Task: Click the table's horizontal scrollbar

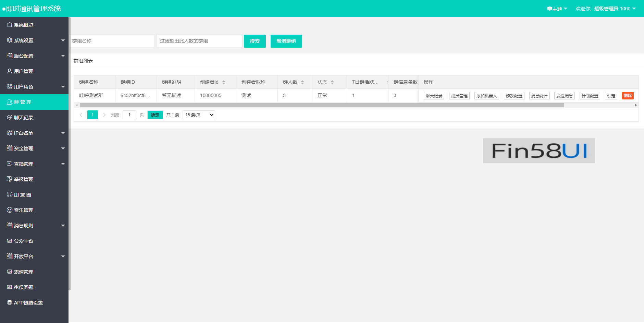Action: [322, 105]
